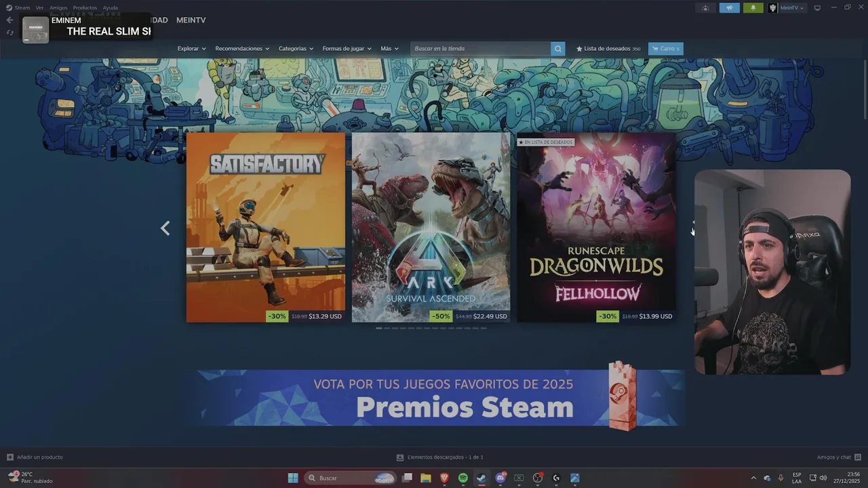Click Buscar en la tienda search field
Viewport: 868px width, 488px height.
point(481,49)
